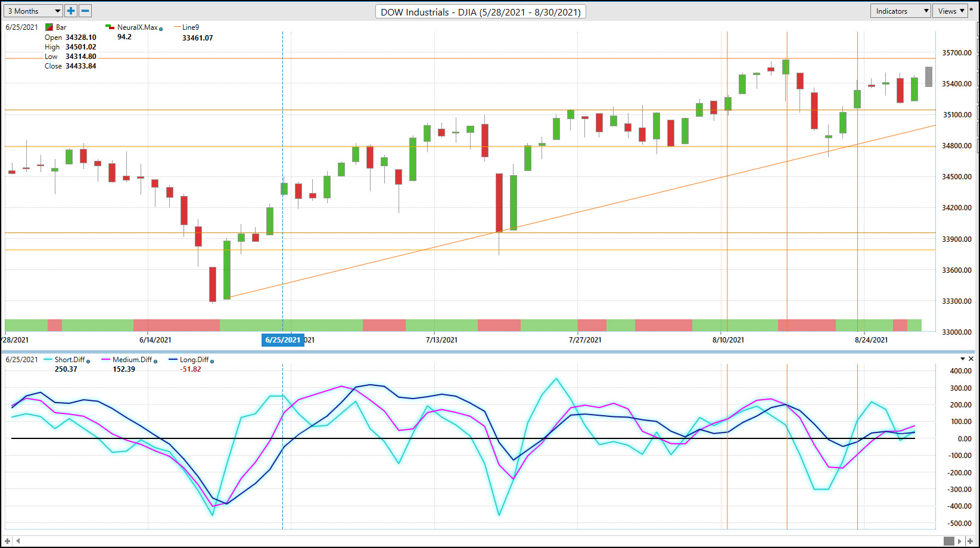Click the blue dot beside Short.Diff
The image size is (980, 548).
pos(88,361)
